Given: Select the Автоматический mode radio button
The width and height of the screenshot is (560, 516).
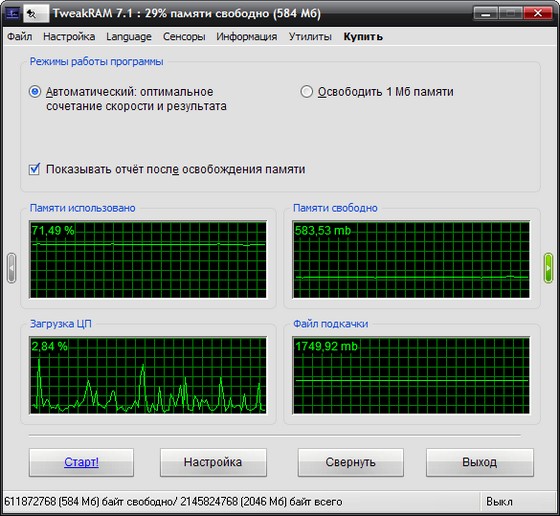Looking at the screenshot, I should click(35, 92).
